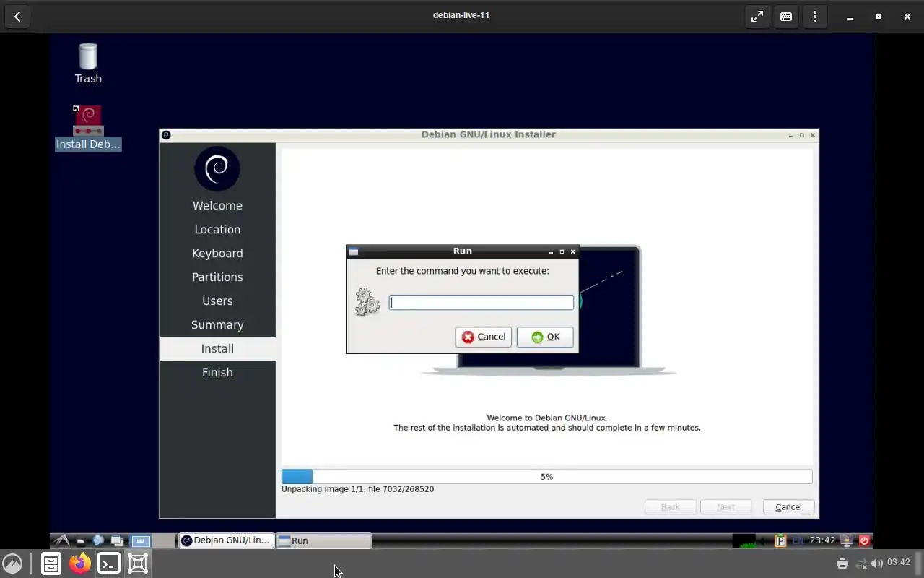The image size is (924, 578).
Task: Click the EN keyboard layout indicator
Action: [x=798, y=540]
